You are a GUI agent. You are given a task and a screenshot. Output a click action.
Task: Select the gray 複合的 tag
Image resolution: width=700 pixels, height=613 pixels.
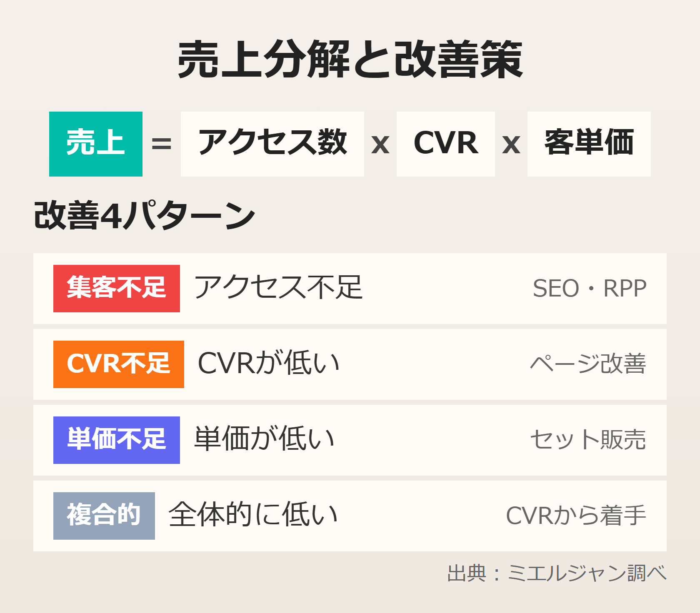(x=104, y=516)
